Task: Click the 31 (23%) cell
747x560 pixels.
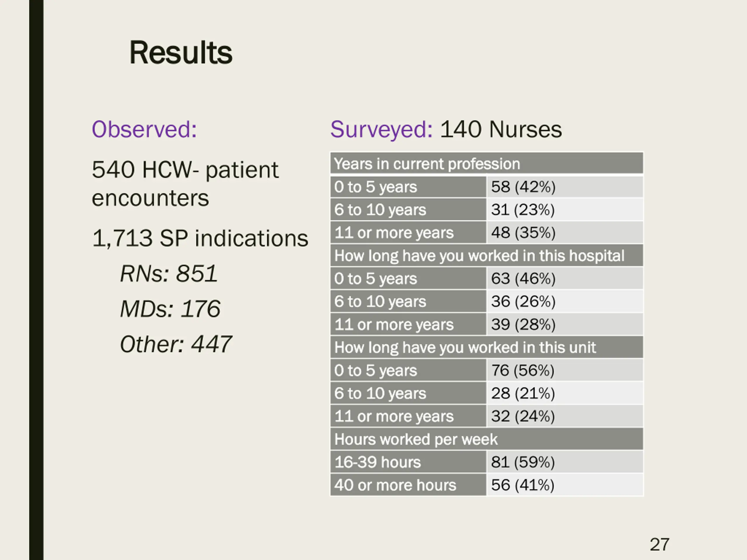Action: pos(523,210)
